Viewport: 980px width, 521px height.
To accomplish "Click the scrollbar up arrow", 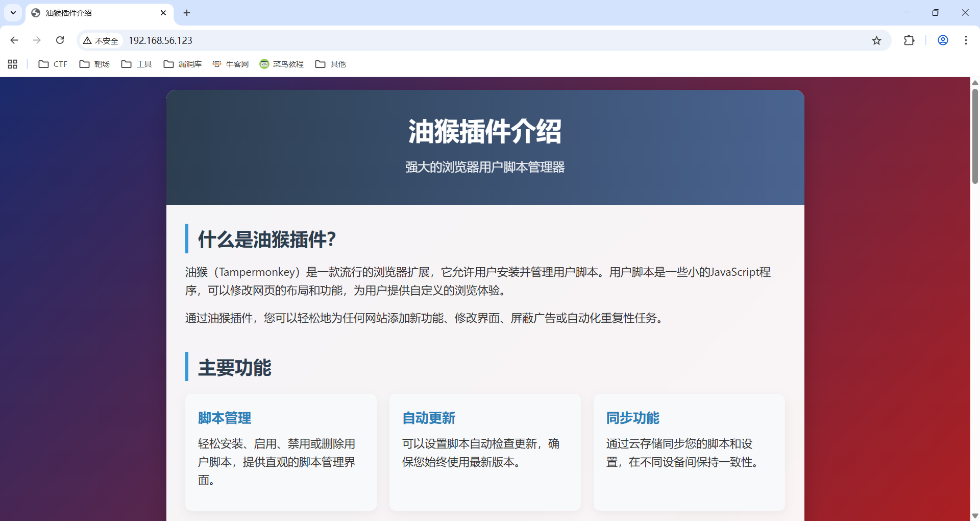I will (975, 82).
